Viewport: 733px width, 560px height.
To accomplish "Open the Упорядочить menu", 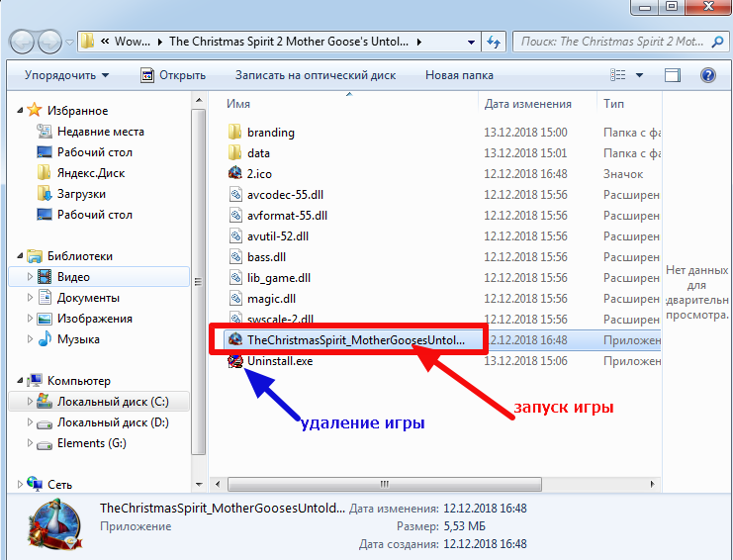I will [66, 75].
